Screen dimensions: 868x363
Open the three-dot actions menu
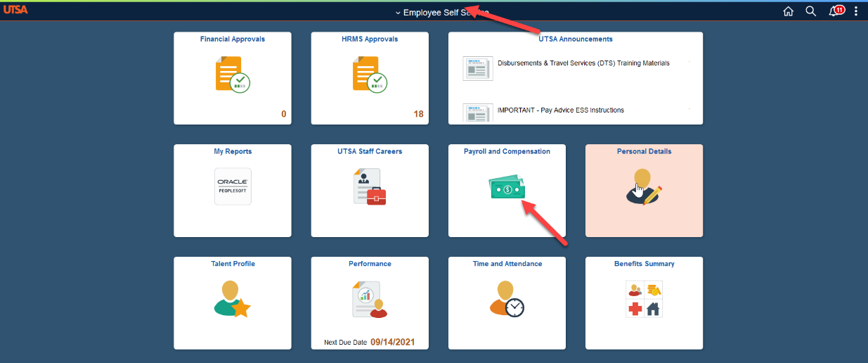(x=855, y=11)
